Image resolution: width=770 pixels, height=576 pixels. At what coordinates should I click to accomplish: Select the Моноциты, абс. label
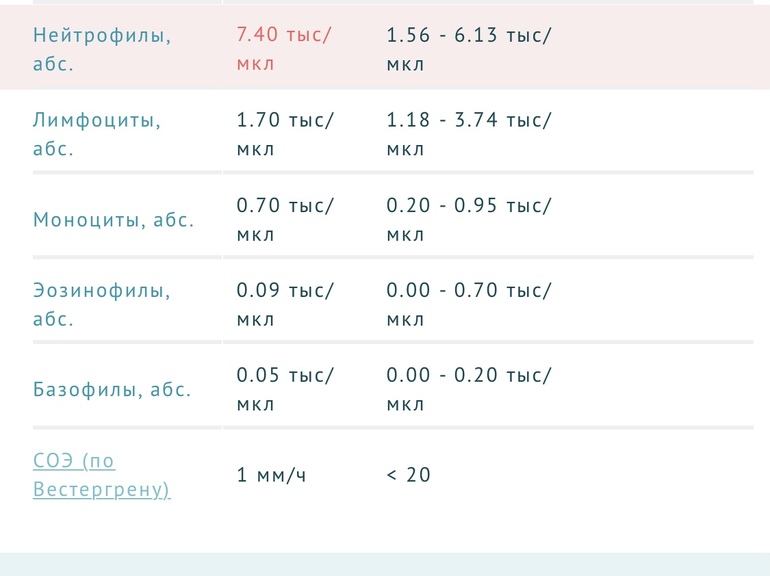113,220
